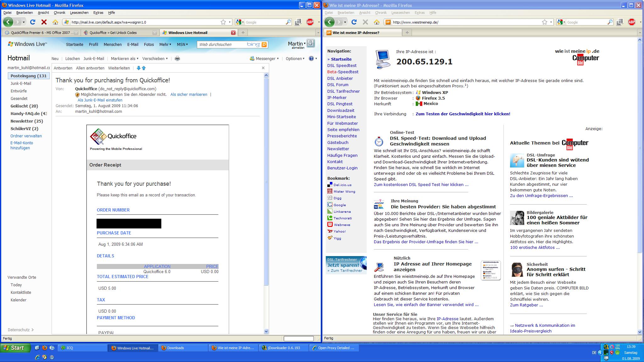Close the Windows Live Hotmail tab
The width and height of the screenshot is (644, 362).
click(233, 32)
